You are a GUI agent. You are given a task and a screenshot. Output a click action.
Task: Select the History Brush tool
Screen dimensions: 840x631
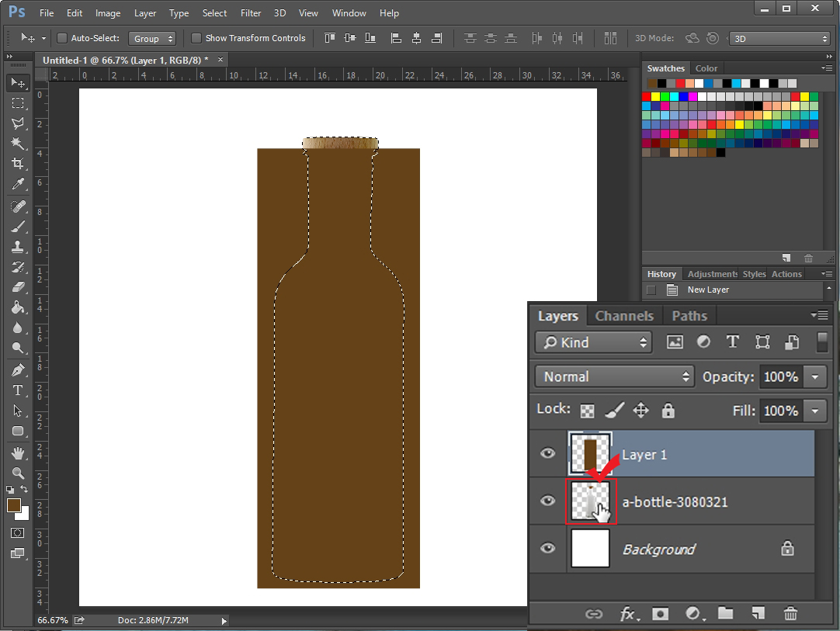18,267
